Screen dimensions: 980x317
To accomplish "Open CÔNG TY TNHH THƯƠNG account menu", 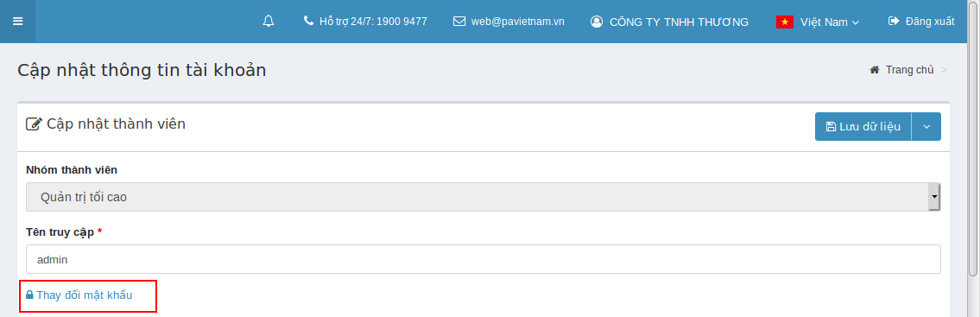I will pos(679,22).
